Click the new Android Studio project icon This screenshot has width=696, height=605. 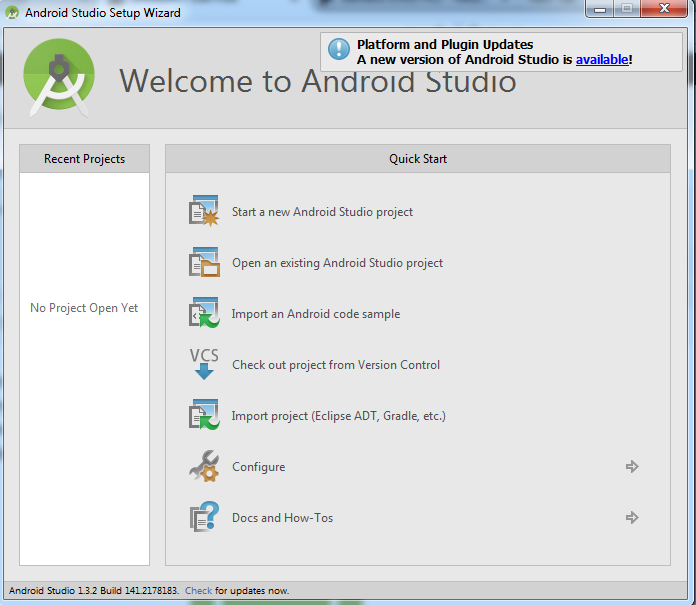click(204, 211)
